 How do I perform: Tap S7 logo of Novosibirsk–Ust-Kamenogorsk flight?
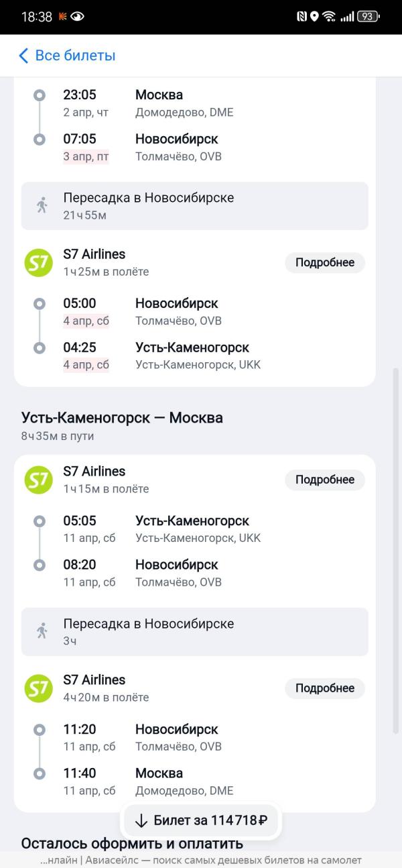(38, 262)
